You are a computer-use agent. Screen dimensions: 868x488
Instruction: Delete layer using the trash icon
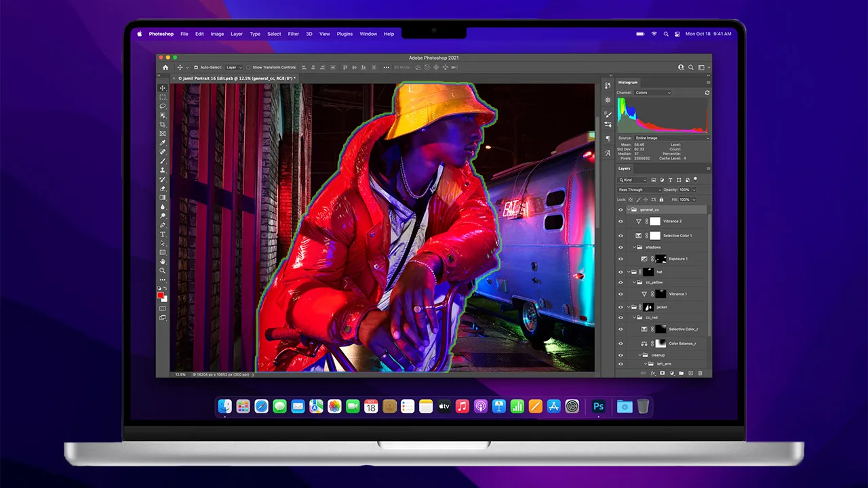point(700,373)
